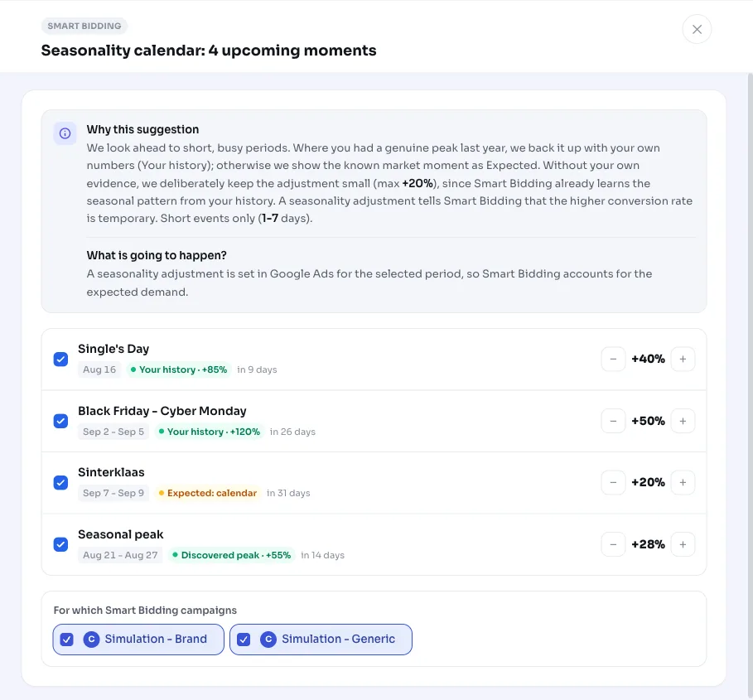Decrease Seasonal peak adjustment via minus
This screenshot has width=753, height=700.
coord(613,544)
